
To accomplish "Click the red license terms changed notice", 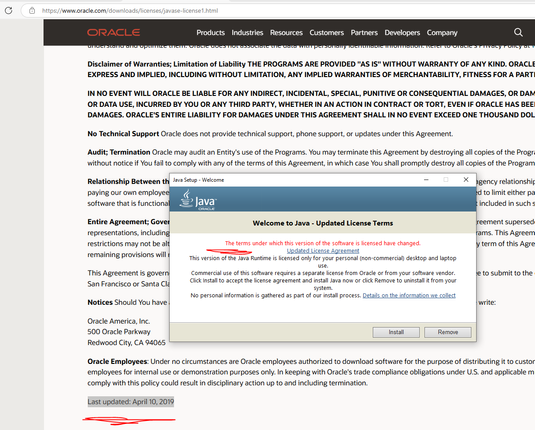I will (323, 243).
